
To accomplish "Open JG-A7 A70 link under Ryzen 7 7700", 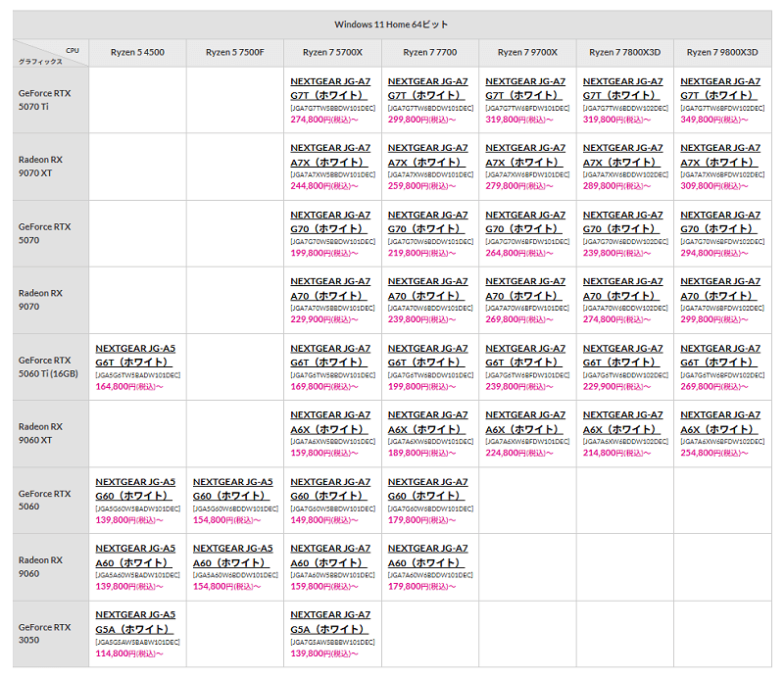I will tap(427, 288).
